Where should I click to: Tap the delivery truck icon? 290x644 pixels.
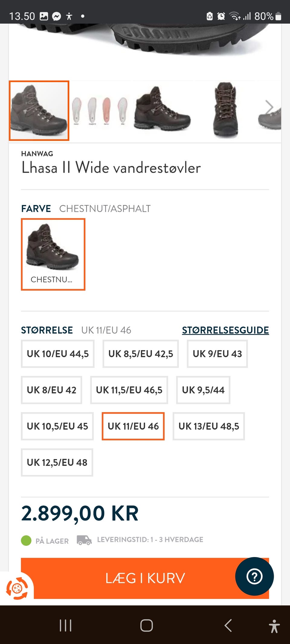(x=84, y=540)
